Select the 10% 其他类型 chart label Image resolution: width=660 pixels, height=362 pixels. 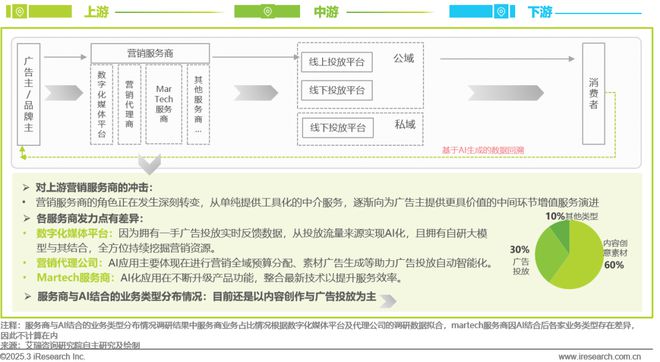pyautogui.click(x=572, y=216)
